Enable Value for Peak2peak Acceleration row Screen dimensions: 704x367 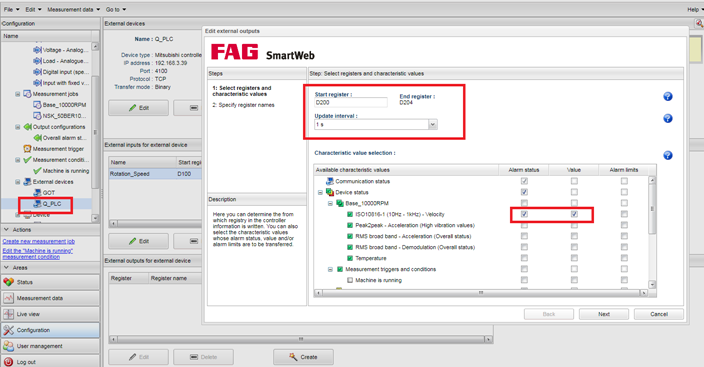(574, 225)
